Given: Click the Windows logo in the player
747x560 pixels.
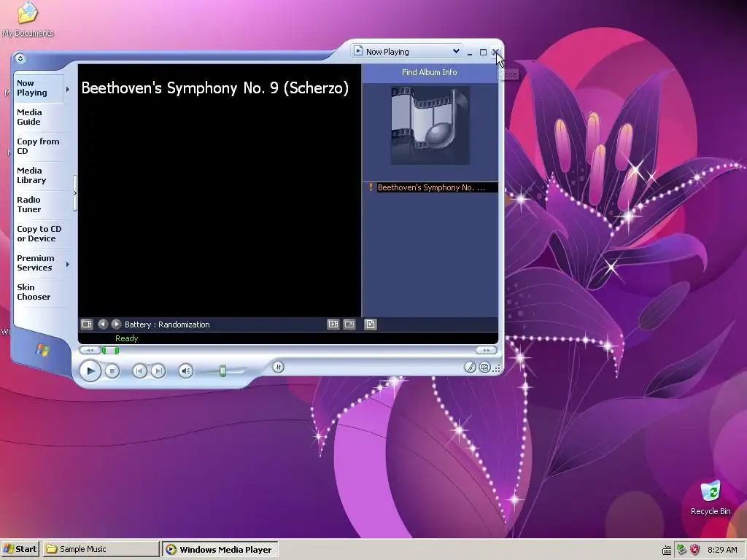Looking at the screenshot, I should pyautogui.click(x=42, y=351).
